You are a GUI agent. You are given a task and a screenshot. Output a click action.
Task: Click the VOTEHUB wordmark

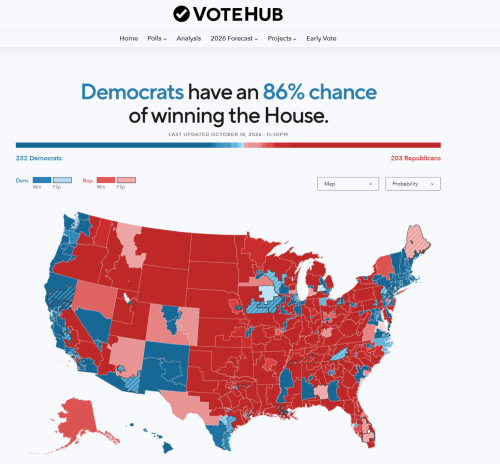pos(238,14)
